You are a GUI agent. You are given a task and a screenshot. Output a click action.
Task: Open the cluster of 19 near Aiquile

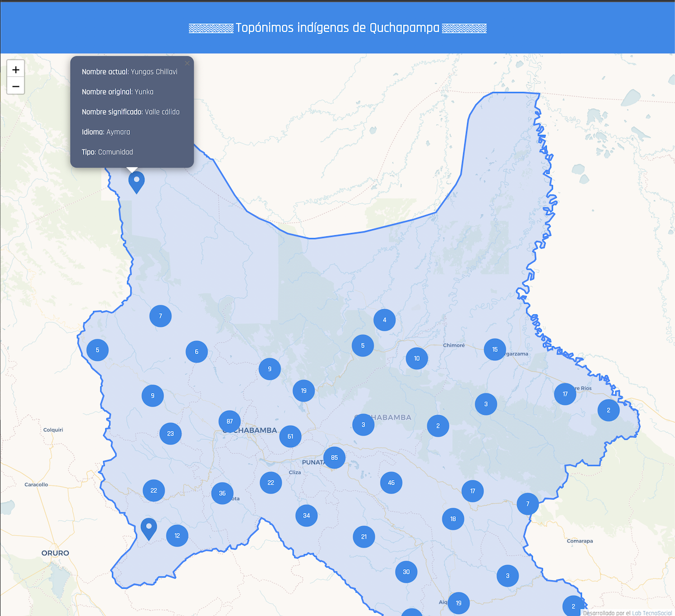(x=458, y=603)
